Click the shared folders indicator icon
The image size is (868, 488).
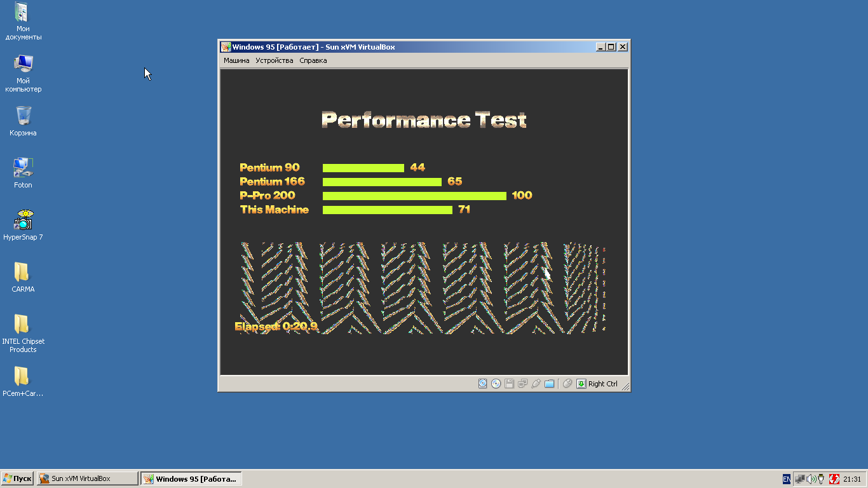pyautogui.click(x=550, y=383)
